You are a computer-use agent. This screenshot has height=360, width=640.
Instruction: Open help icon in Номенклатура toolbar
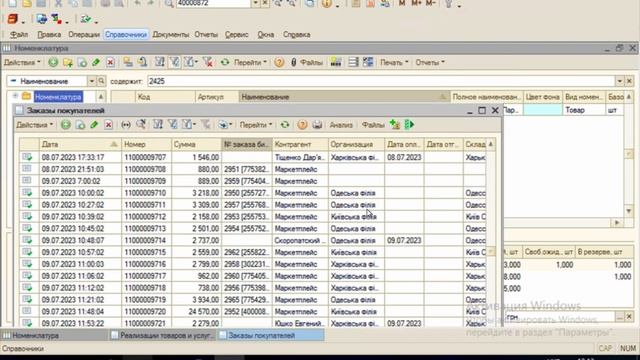279,62
